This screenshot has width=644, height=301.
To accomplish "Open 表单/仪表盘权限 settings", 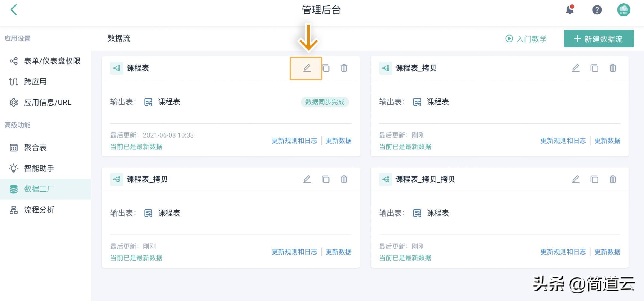I will pos(52,61).
